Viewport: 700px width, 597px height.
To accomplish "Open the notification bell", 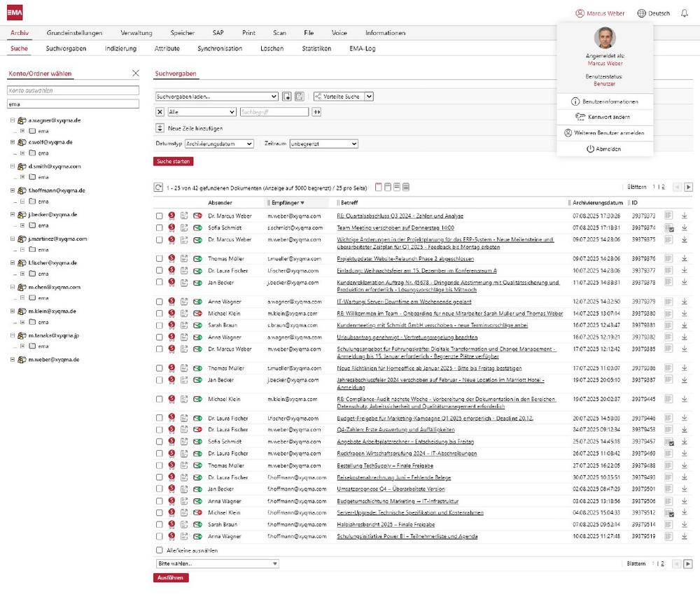I will click(x=685, y=13).
